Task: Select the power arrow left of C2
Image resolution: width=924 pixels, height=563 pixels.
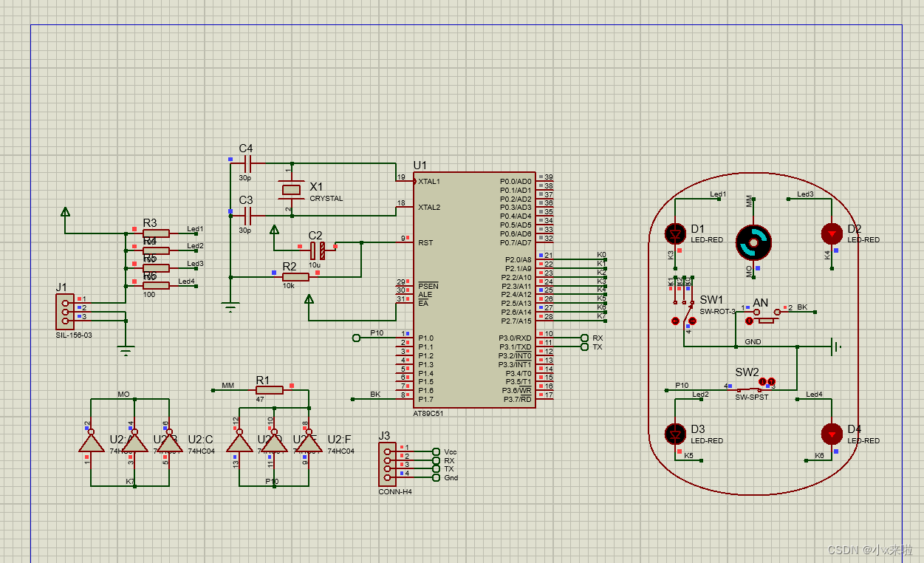Action: tap(273, 231)
